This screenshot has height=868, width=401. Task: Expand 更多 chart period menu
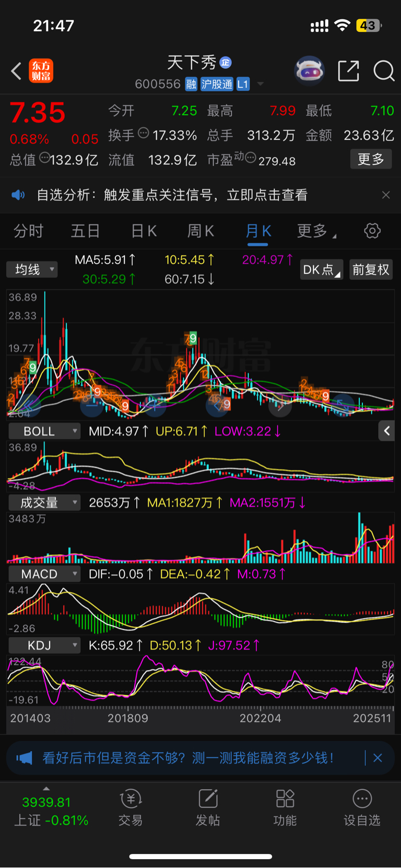tap(316, 231)
